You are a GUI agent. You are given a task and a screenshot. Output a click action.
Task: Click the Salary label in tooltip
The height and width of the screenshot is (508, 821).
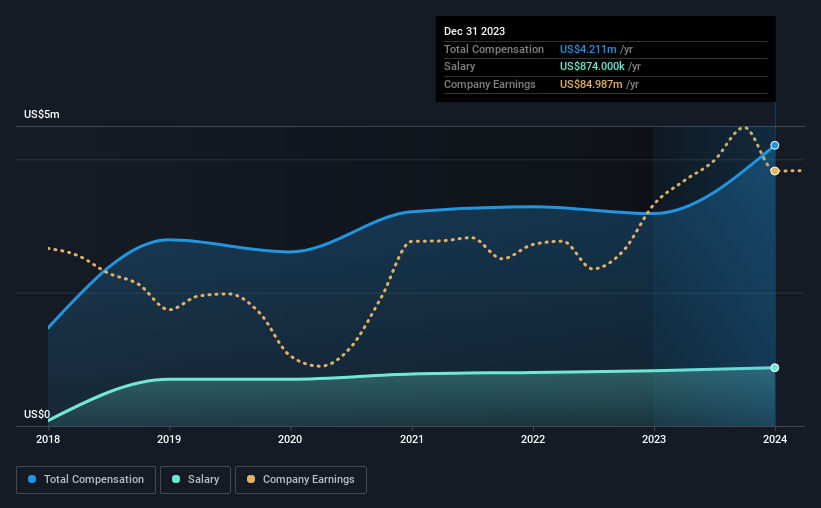(460, 67)
